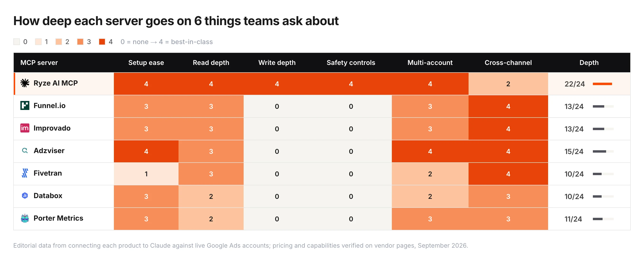Select the legend swatch for score 0
The image size is (644, 264).
tap(17, 42)
